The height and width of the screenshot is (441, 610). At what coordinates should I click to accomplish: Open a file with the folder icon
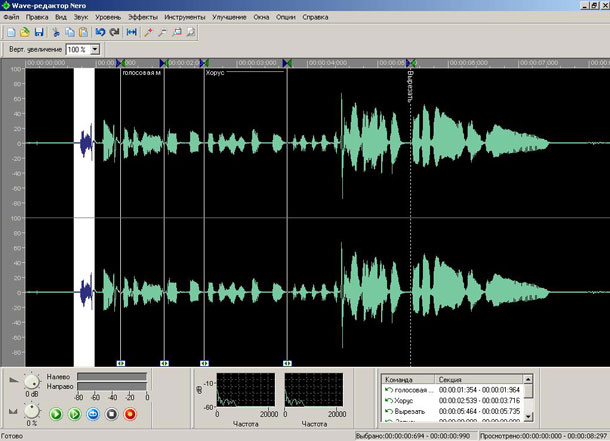pyautogui.click(x=25, y=32)
